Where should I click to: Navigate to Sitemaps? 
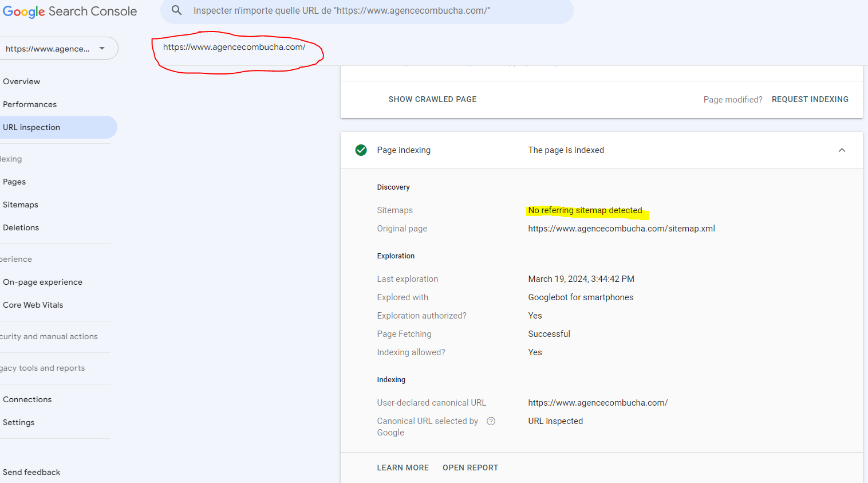(x=21, y=205)
